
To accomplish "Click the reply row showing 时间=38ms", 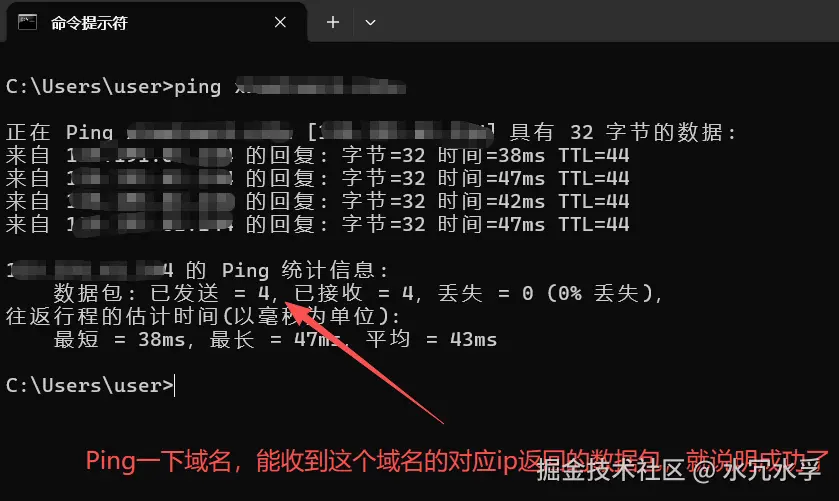I will (317, 156).
